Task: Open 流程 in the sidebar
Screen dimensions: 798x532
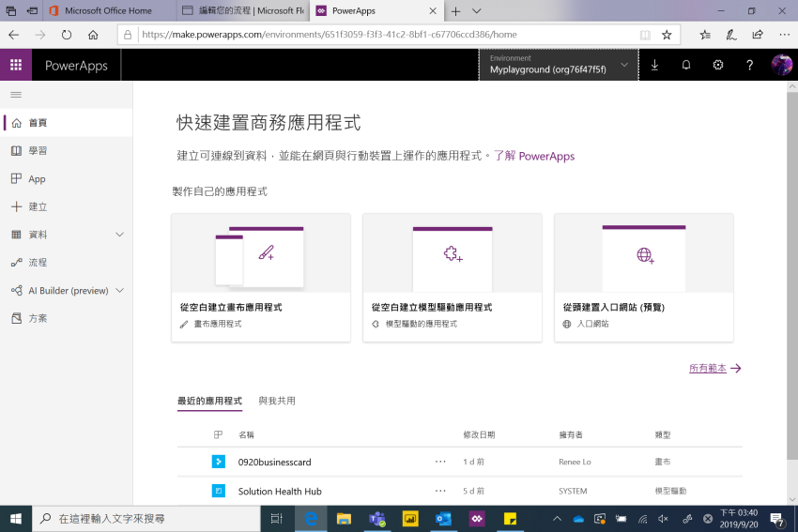Action: coord(66,263)
